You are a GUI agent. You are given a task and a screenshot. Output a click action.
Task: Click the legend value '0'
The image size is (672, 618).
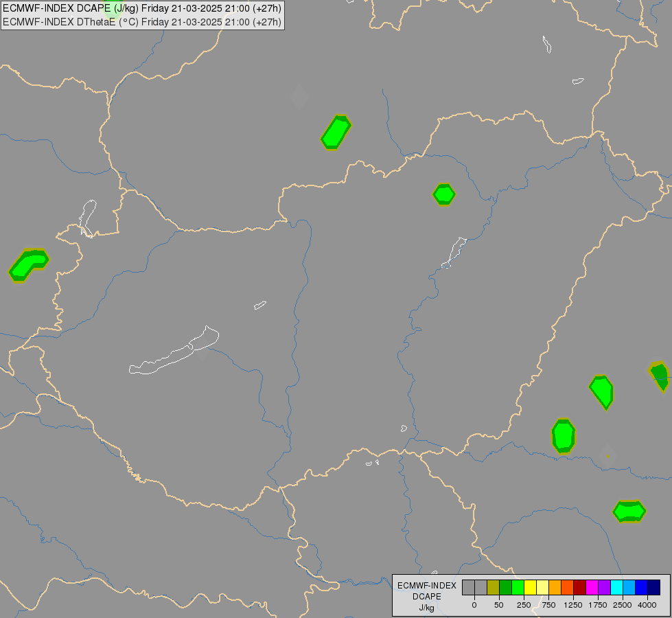(474, 605)
